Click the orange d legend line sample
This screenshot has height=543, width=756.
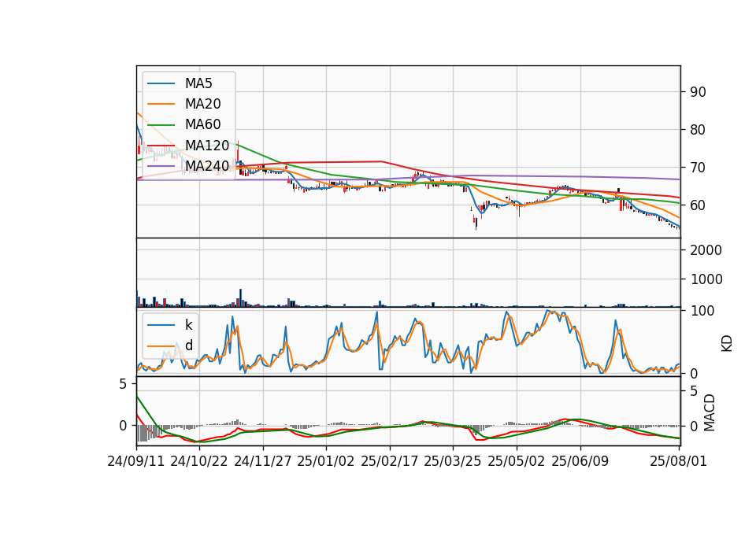[161, 346]
